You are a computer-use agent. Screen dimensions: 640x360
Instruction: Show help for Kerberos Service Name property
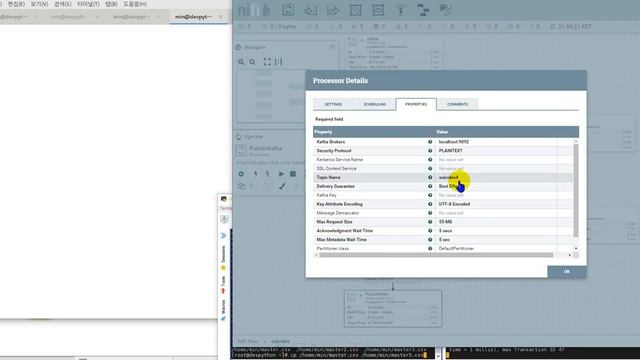430,160
